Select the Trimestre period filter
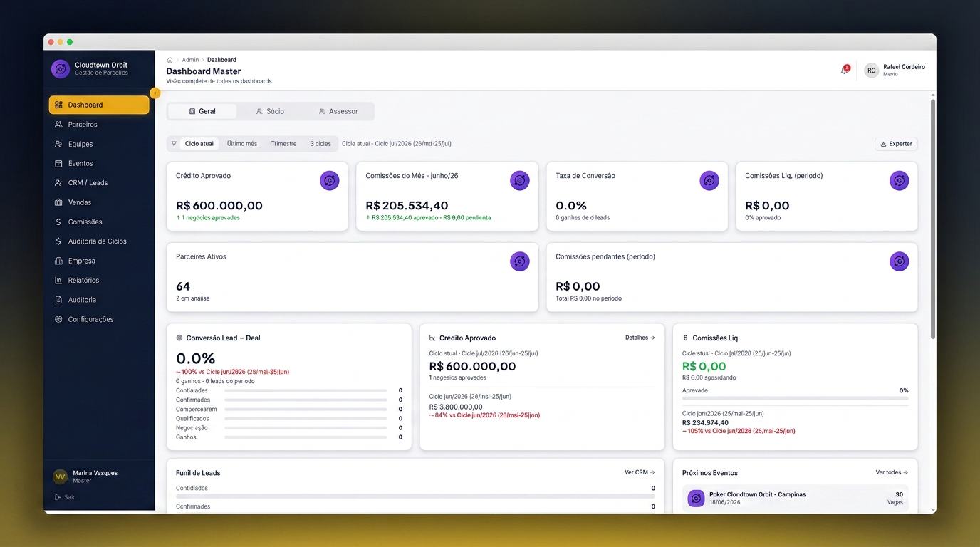980x547 pixels. click(283, 144)
